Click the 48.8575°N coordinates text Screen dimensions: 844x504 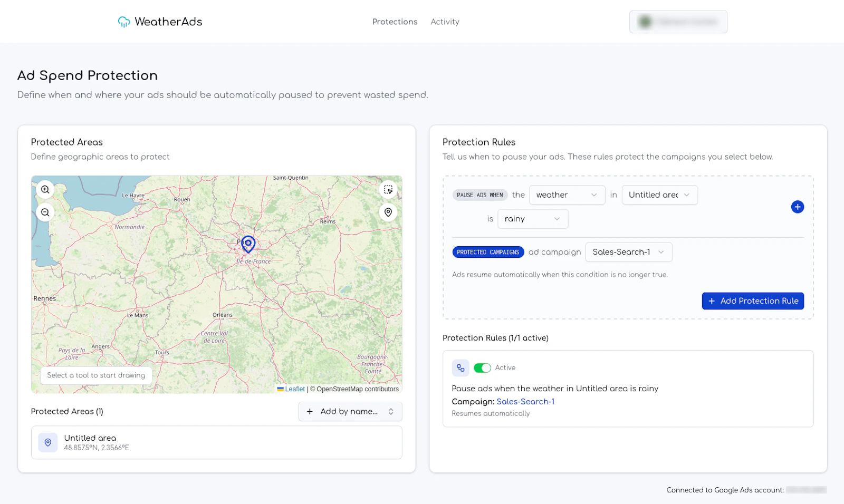(97, 448)
